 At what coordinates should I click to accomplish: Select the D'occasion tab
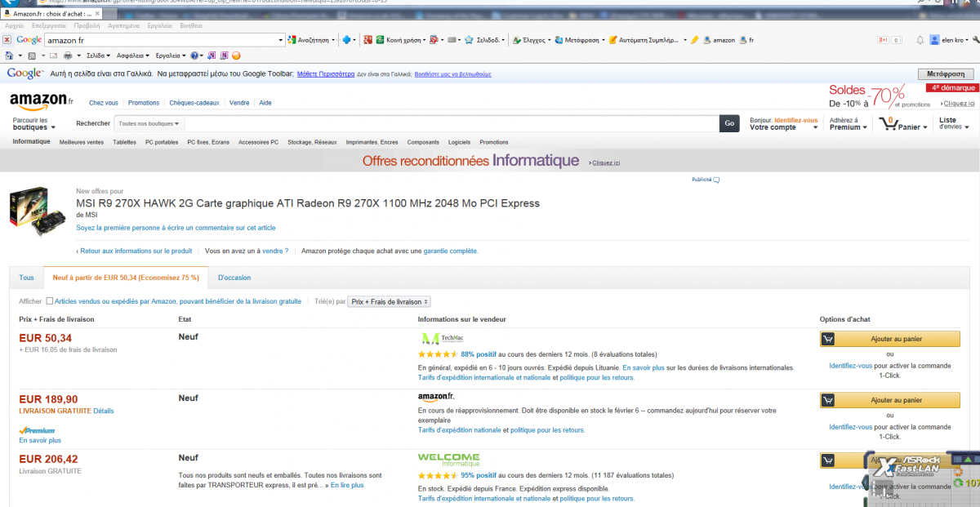tap(234, 278)
